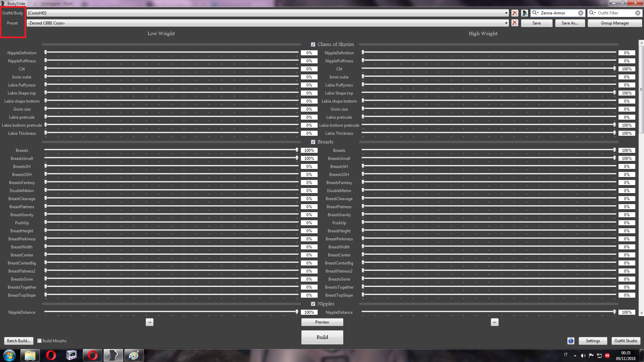The height and width of the screenshot is (362, 644).
Task: Open the blue About info icon
Action: pos(571,341)
